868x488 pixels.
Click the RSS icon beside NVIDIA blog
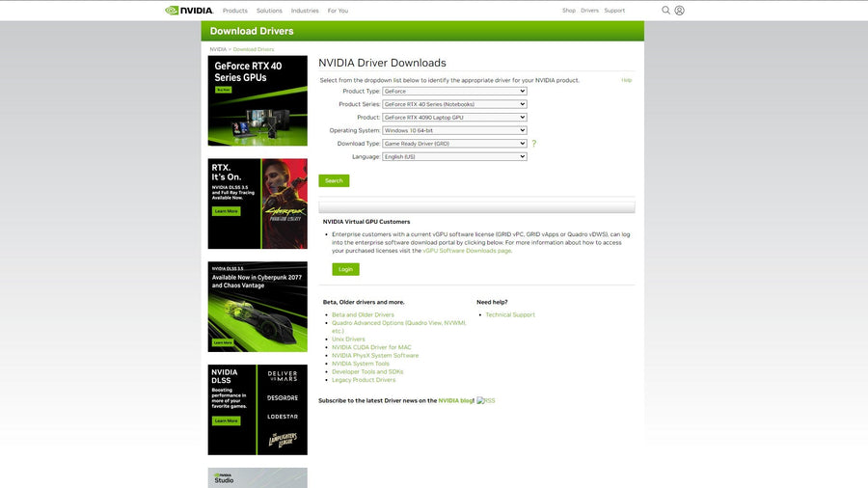point(486,400)
